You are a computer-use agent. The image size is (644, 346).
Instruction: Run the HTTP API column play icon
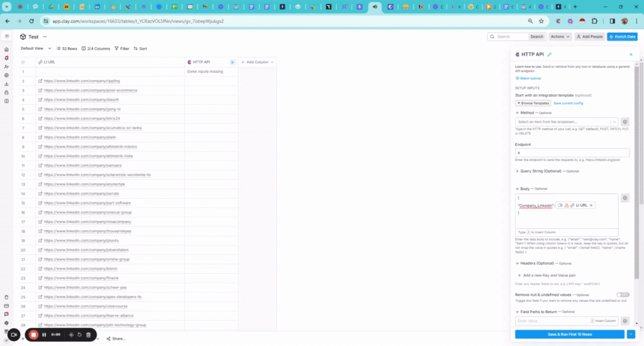pyautogui.click(x=232, y=62)
